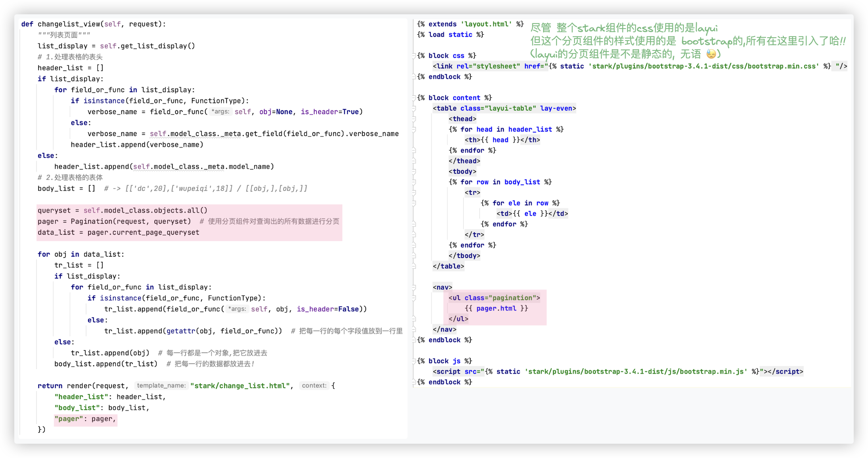This screenshot has height=458, width=868.
Task: Click the context inlay hint in render call
Action: tap(314, 385)
